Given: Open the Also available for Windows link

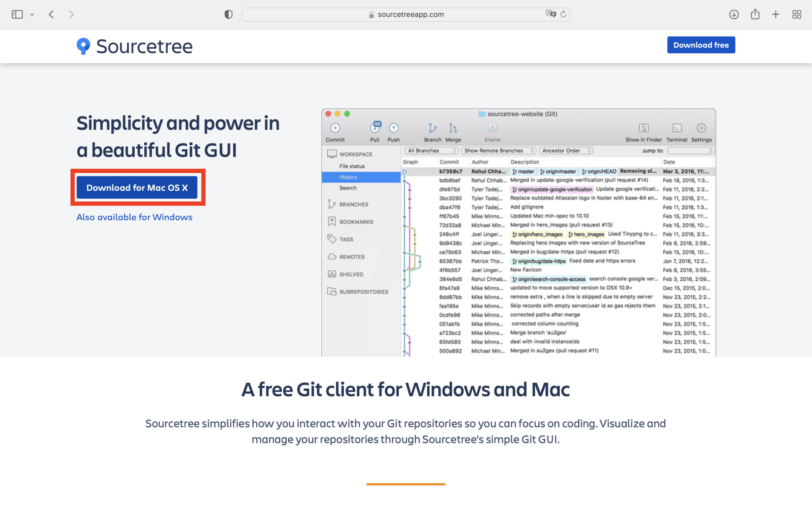Looking at the screenshot, I should pyautogui.click(x=134, y=217).
